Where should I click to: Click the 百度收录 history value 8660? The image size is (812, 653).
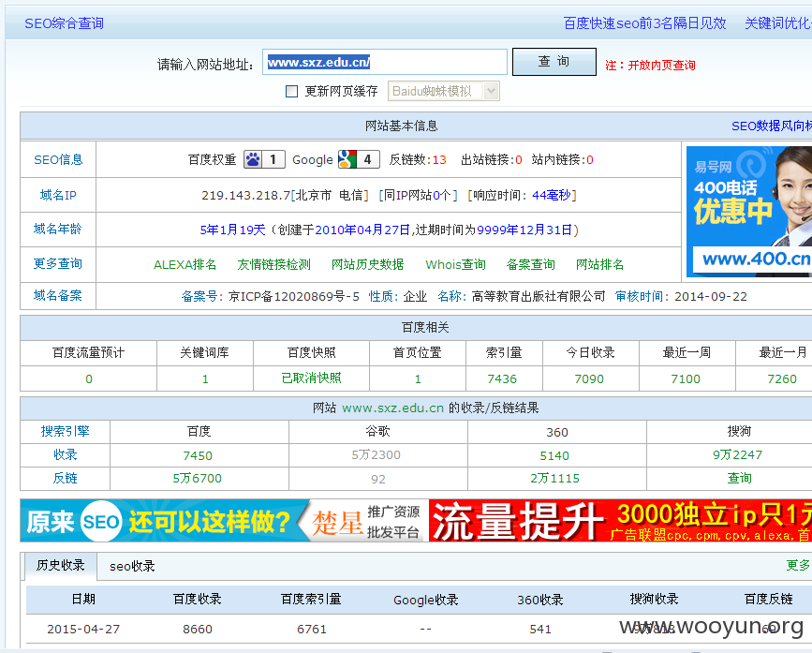(x=198, y=630)
